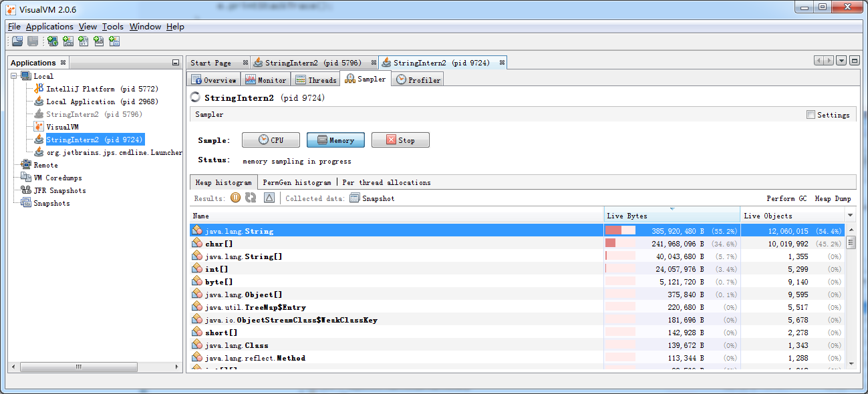Viewport: 868px width, 394px height.
Task: Click the VM Coredumps node icon
Action: click(26, 178)
